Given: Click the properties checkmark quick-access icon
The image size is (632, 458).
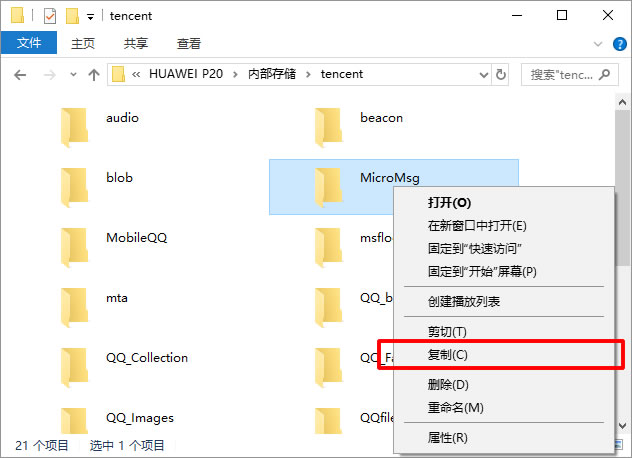Looking at the screenshot, I should tap(50, 16).
